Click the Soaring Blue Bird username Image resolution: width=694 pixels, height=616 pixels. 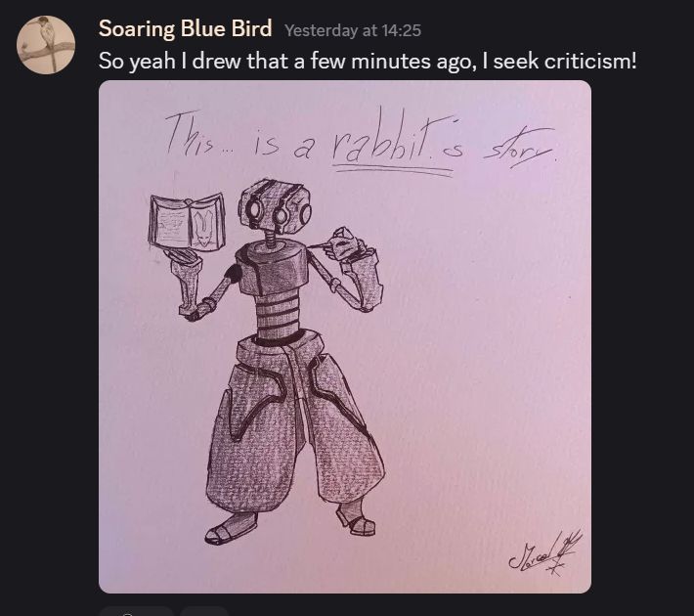click(185, 28)
